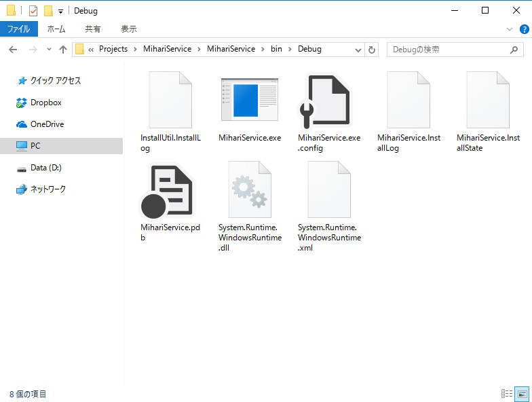Image resolution: width=532 pixels, height=402 pixels.
Task: Expand the ribbon with the chevron
Action: [509, 29]
